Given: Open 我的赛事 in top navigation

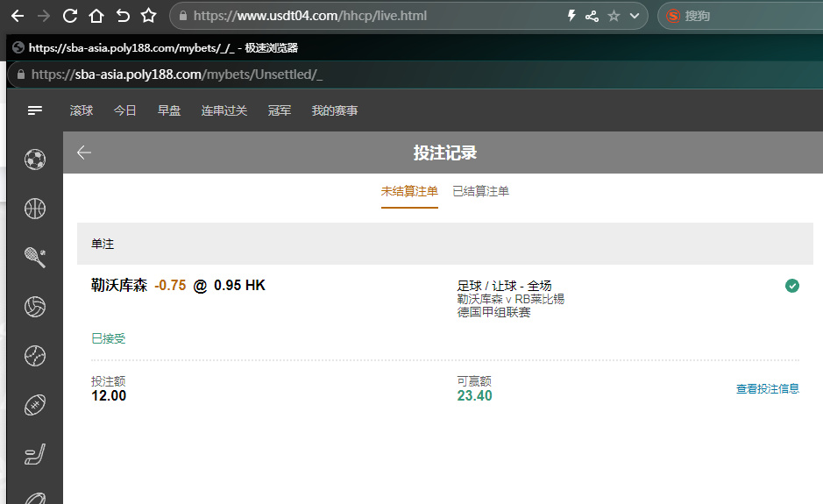Looking at the screenshot, I should click(335, 110).
